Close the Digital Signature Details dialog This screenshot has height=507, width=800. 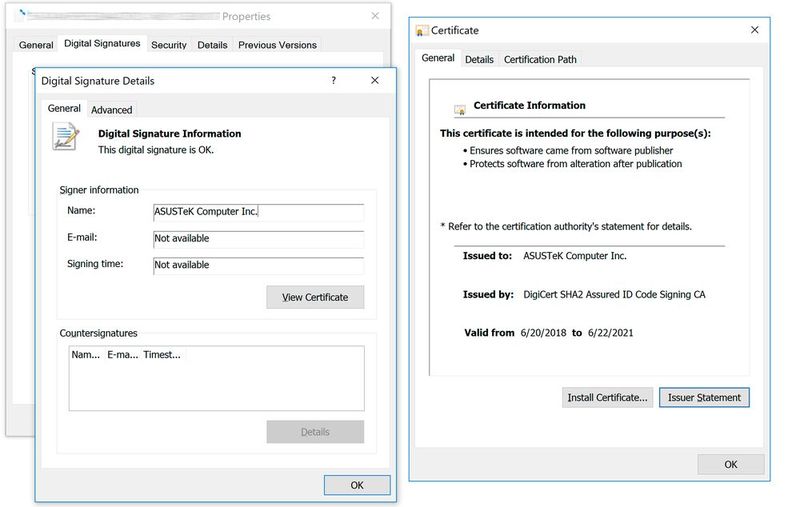click(x=374, y=81)
